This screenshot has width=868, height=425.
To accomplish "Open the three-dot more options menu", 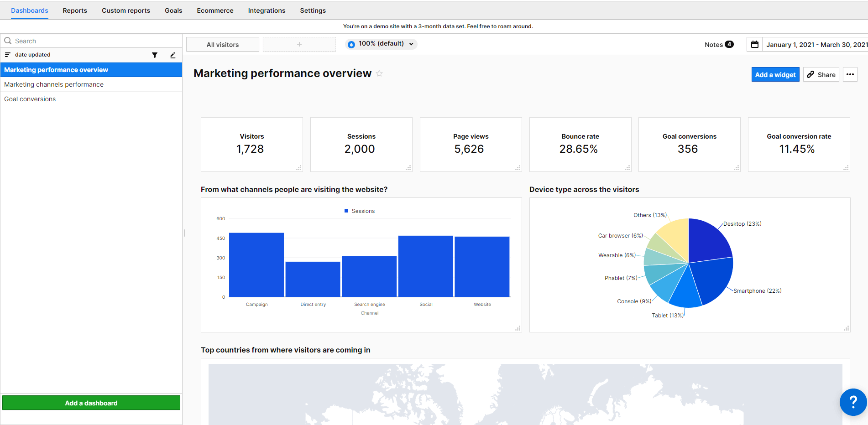I will coord(850,75).
